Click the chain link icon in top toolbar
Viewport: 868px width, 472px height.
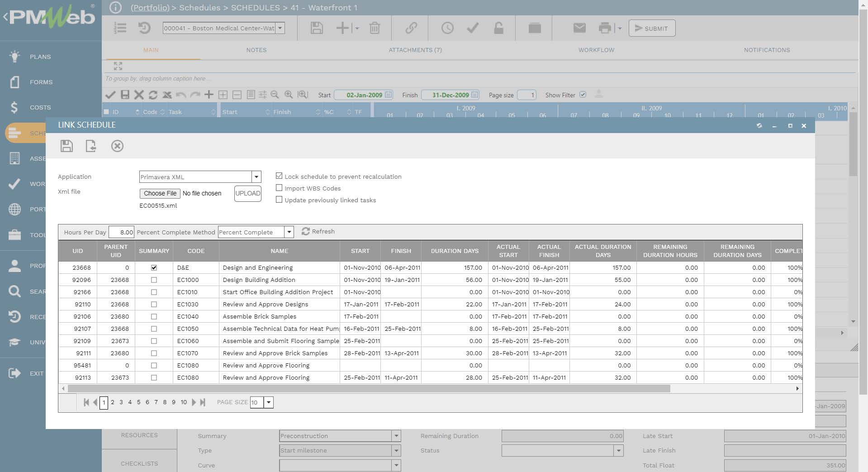411,28
